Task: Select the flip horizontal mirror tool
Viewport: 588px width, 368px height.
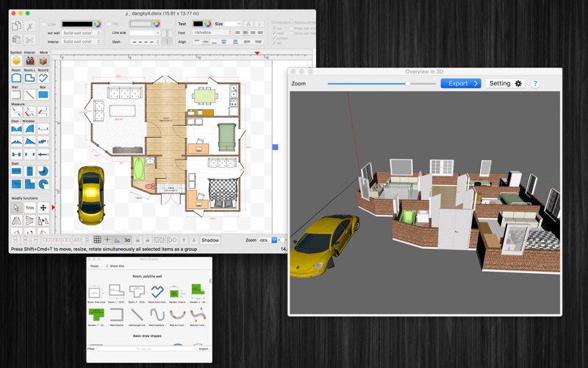Action: point(16,220)
